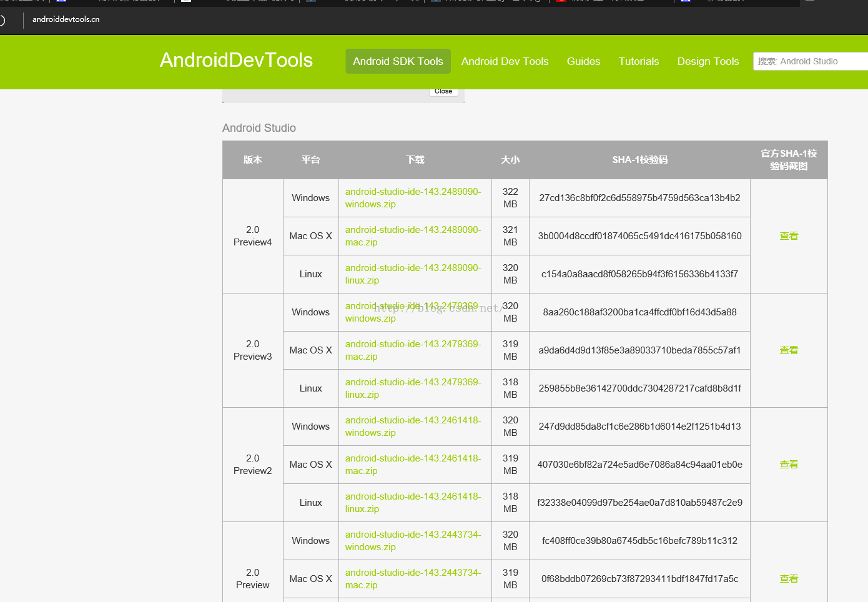Open the Design Tools menu
The image size is (868, 602).
pyautogui.click(x=708, y=61)
